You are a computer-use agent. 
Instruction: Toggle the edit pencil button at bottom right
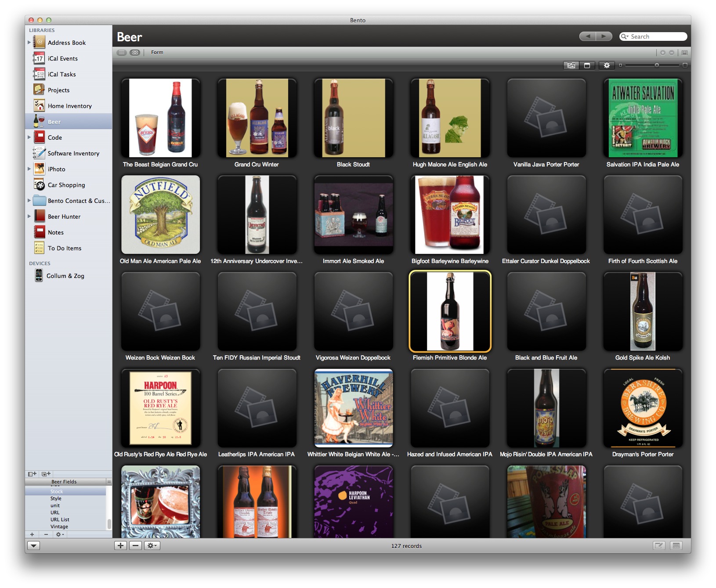658,545
